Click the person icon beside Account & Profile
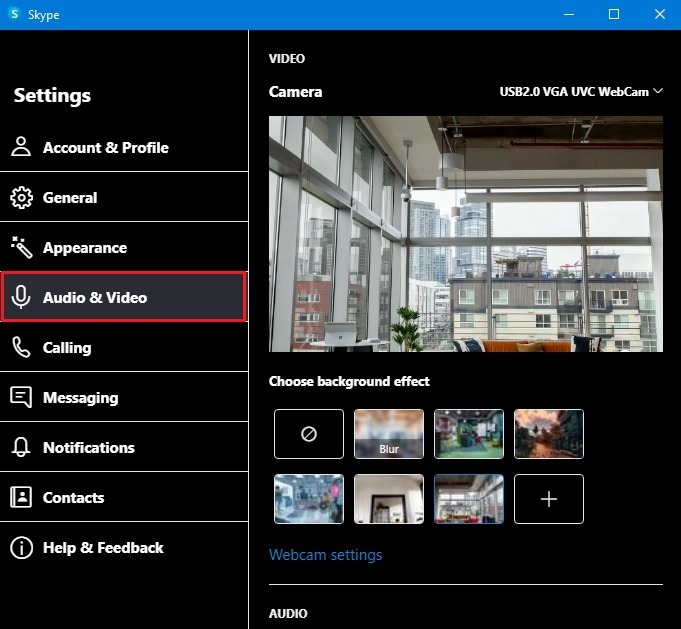This screenshot has height=629, width=681. 21,147
